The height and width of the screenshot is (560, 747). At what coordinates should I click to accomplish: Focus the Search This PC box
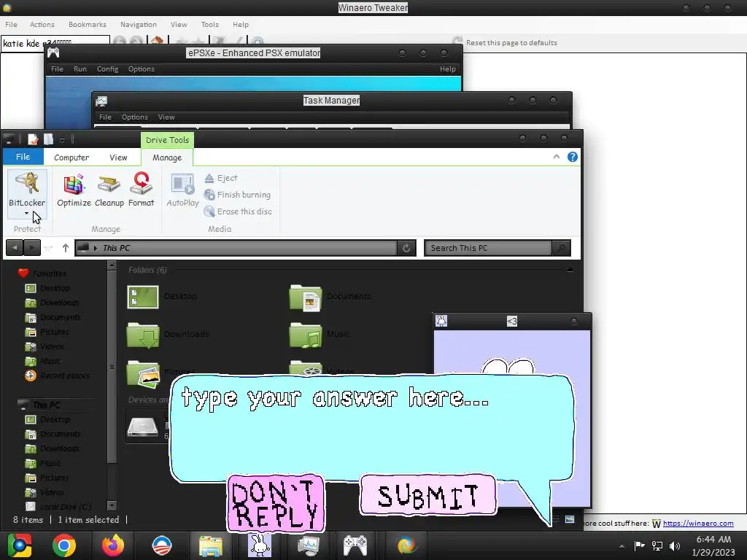pos(487,248)
